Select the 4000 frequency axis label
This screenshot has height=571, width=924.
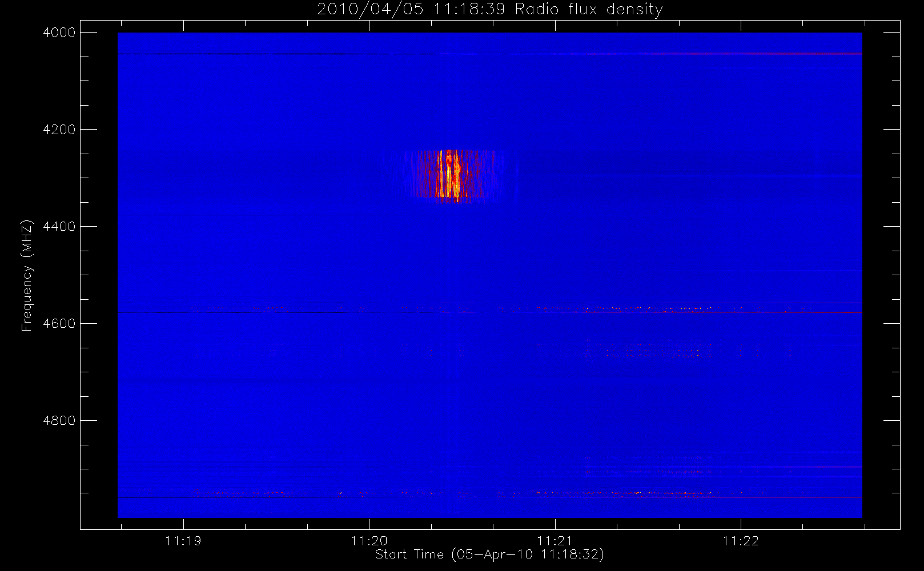[x=59, y=33]
